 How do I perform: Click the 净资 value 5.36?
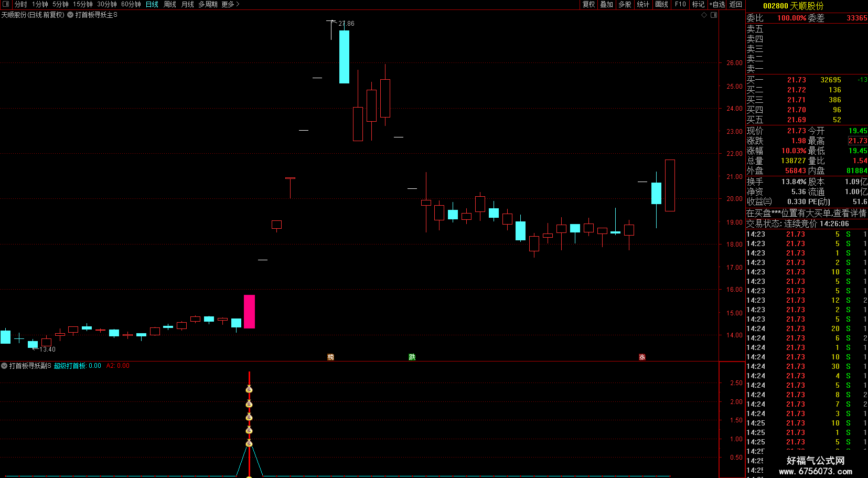[x=798, y=192]
